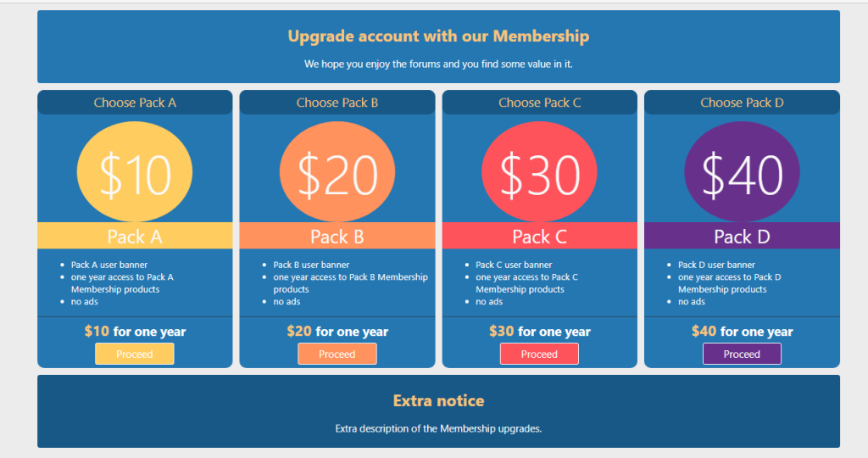
Task: Select the red $30 price circle
Action: coord(539,171)
